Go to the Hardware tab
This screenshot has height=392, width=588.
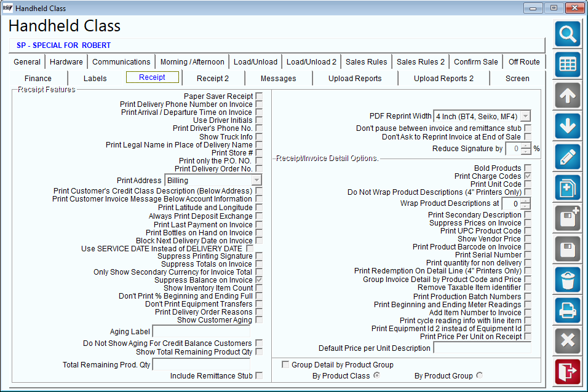point(66,62)
